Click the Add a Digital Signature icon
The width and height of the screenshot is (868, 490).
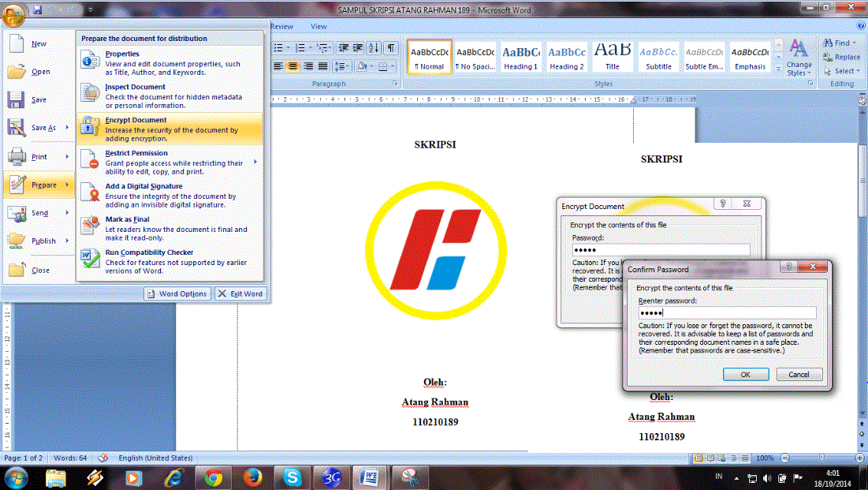click(x=90, y=193)
